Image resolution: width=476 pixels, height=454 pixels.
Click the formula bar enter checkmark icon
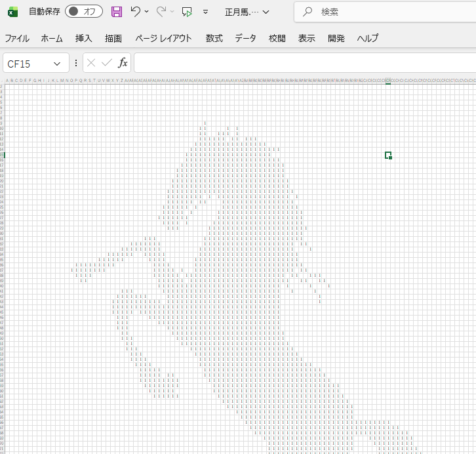click(107, 63)
